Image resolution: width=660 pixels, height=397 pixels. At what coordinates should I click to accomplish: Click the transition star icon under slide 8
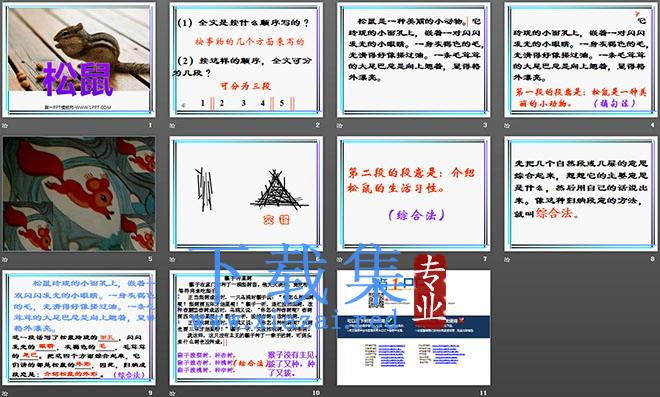click(x=507, y=259)
